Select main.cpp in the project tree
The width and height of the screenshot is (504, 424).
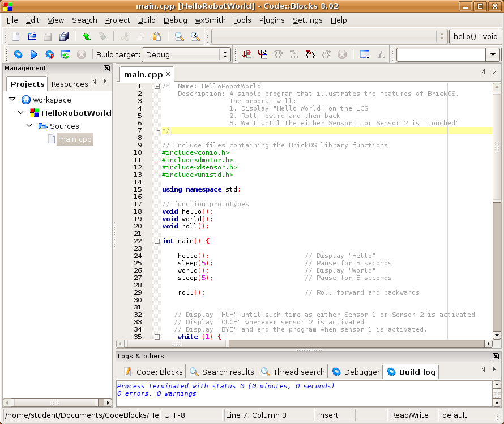pyautogui.click(x=75, y=139)
